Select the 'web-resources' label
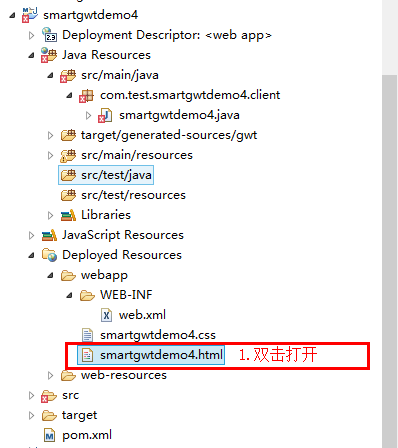 pos(124,375)
